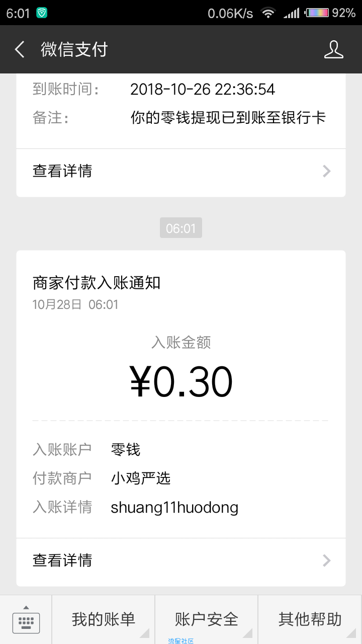The image size is (362, 644).
Task: Open the profile icon in the header
Action: tap(333, 49)
